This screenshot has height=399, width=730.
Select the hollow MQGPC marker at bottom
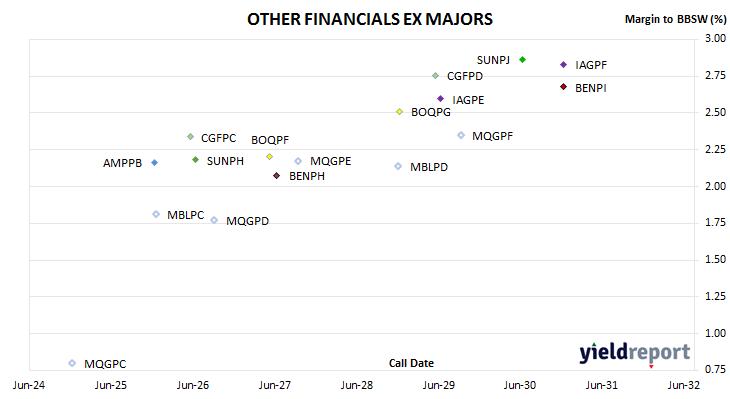(x=72, y=363)
